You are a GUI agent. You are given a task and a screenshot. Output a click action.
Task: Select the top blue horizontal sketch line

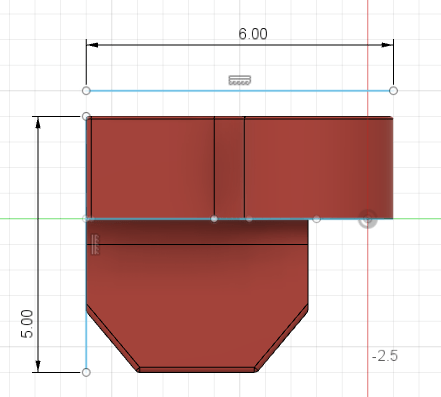coord(240,91)
